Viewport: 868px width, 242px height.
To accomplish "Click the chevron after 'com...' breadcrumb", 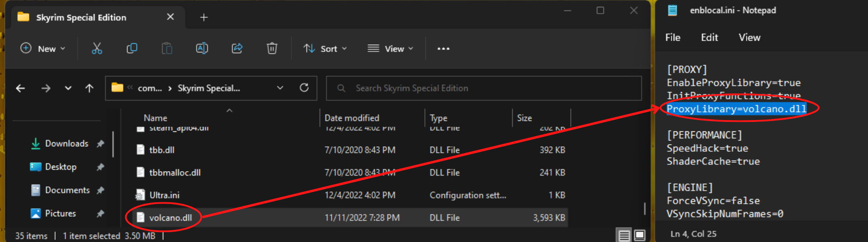I will (x=170, y=88).
